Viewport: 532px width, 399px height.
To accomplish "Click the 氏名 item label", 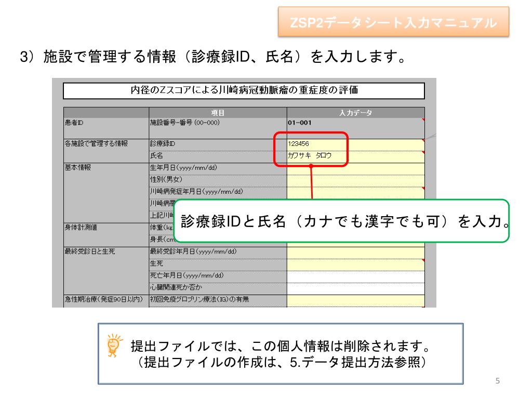I will click(x=156, y=156).
